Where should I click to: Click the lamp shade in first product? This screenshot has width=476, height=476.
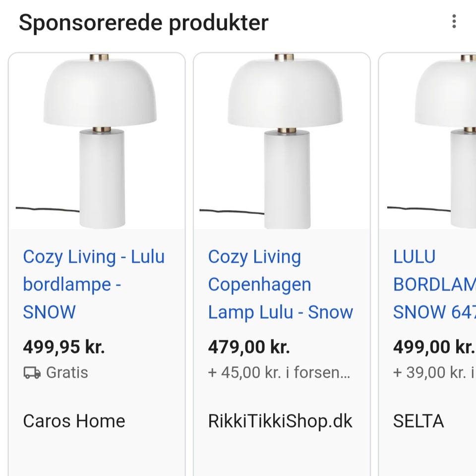click(x=100, y=92)
